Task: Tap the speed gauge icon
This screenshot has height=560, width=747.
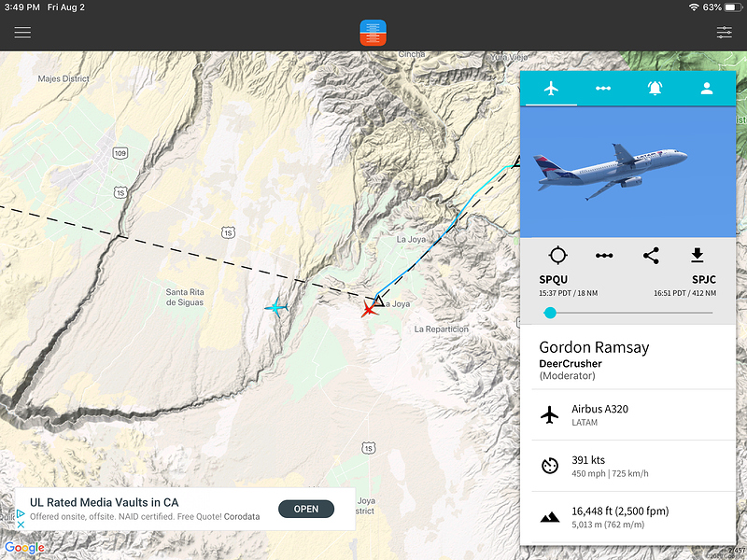Action: 550,466
